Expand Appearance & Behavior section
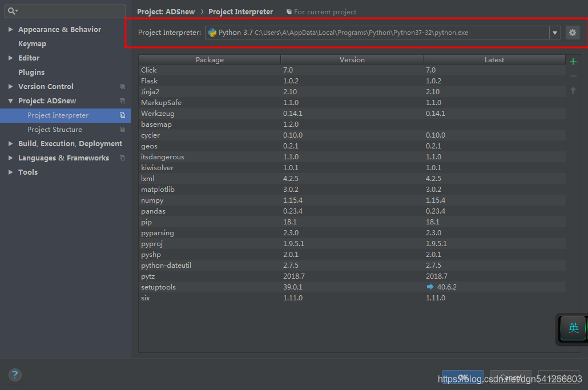Image resolution: width=588 pixels, height=390 pixels. [x=10, y=29]
